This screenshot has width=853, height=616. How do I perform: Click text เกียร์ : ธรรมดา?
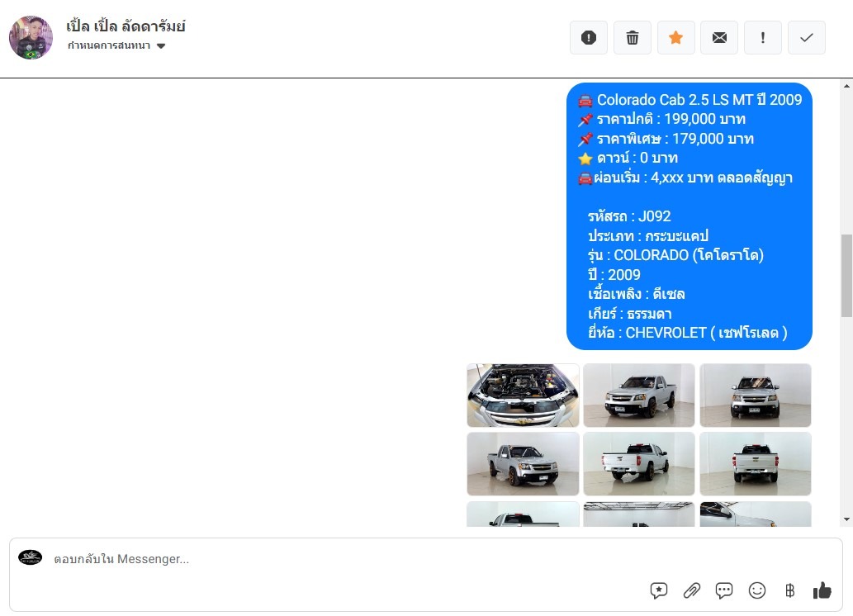coord(629,314)
